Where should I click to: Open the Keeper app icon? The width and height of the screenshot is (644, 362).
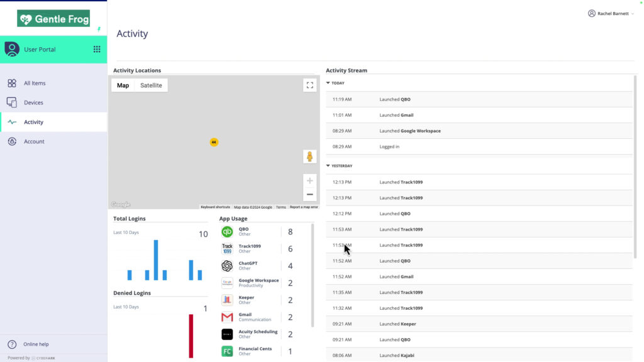click(x=227, y=300)
